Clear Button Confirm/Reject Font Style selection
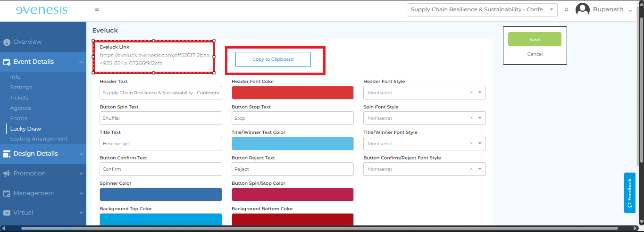 (x=471, y=169)
